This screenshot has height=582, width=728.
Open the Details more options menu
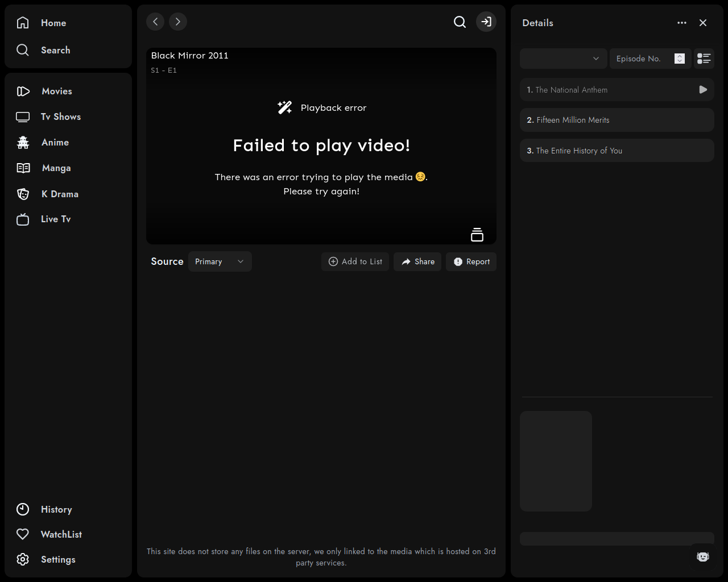tap(682, 23)
